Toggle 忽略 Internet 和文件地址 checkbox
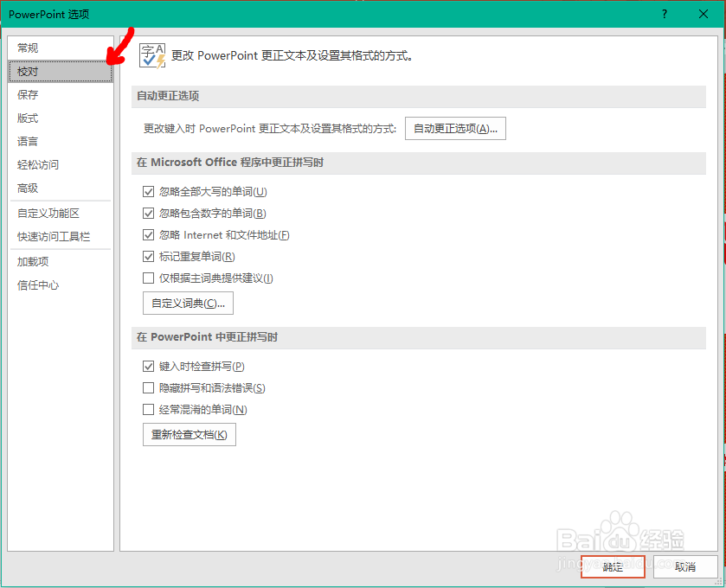 tap(148, 235)
